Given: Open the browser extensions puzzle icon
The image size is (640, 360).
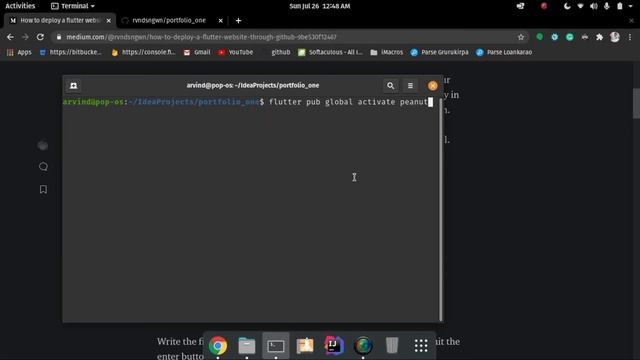Looking at the screenshot, I should coord(599,37).
